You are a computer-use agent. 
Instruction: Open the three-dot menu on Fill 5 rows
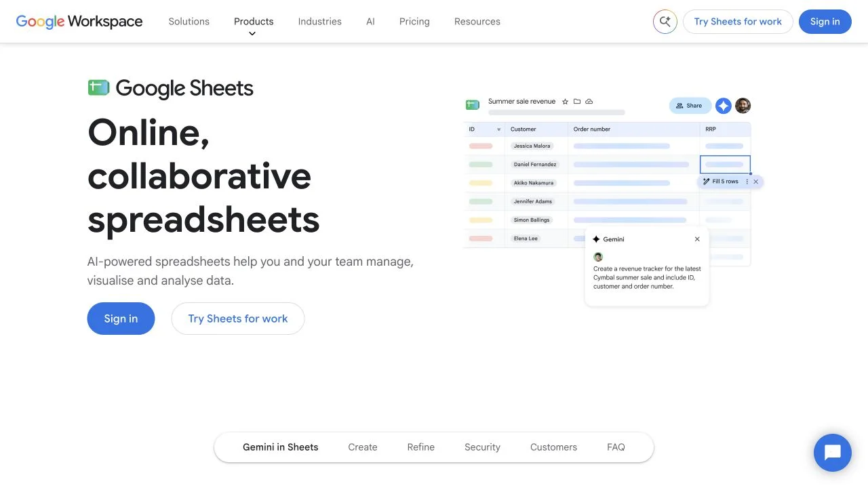click(x=747, y=182)
